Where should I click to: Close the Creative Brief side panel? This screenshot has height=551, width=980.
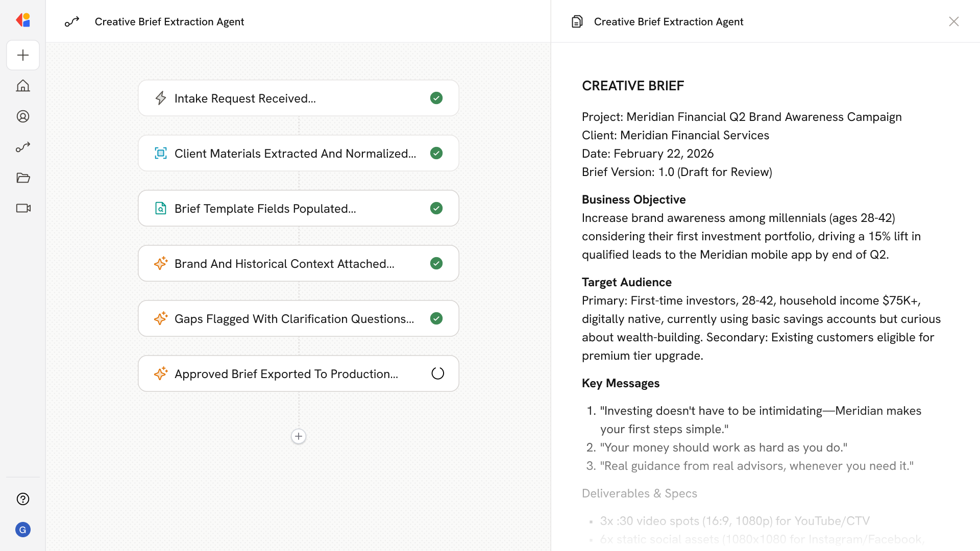point(954,21)
